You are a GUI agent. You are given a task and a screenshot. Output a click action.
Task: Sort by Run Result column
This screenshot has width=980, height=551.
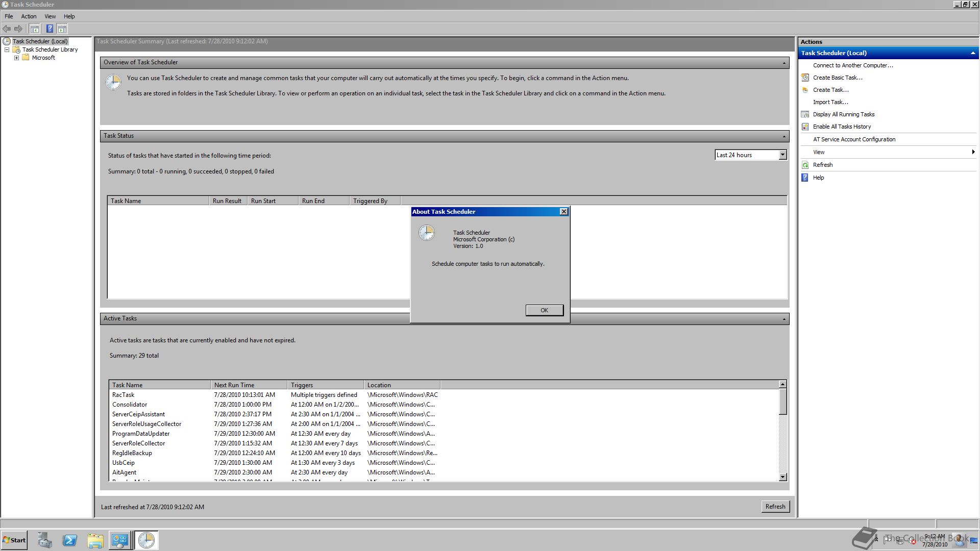click(x=228, y=201)
